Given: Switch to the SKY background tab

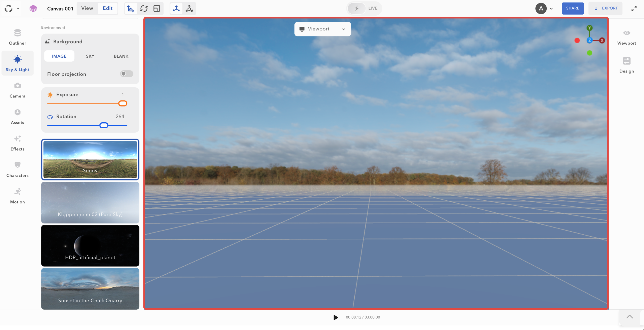Looking at the screenshot, I should (90, 56).
